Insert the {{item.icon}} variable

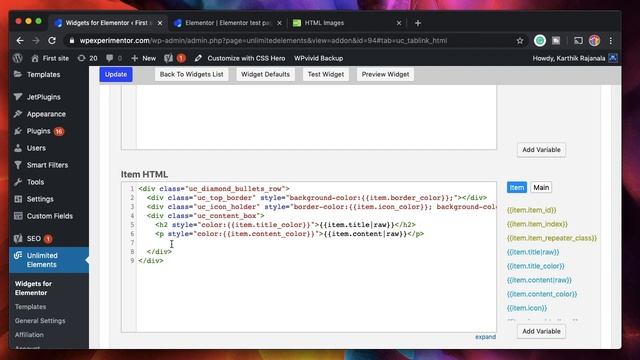(527, 308)
